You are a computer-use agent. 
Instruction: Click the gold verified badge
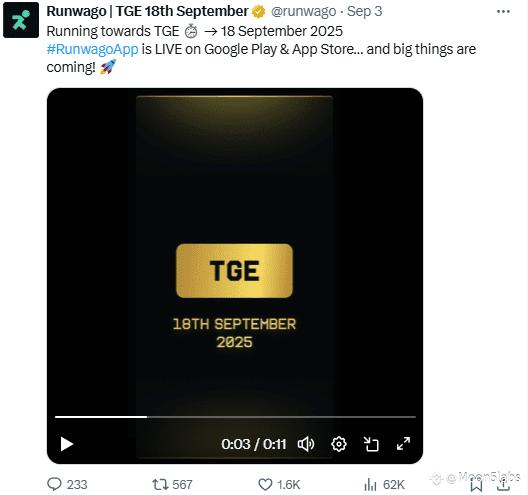point(259,12)
